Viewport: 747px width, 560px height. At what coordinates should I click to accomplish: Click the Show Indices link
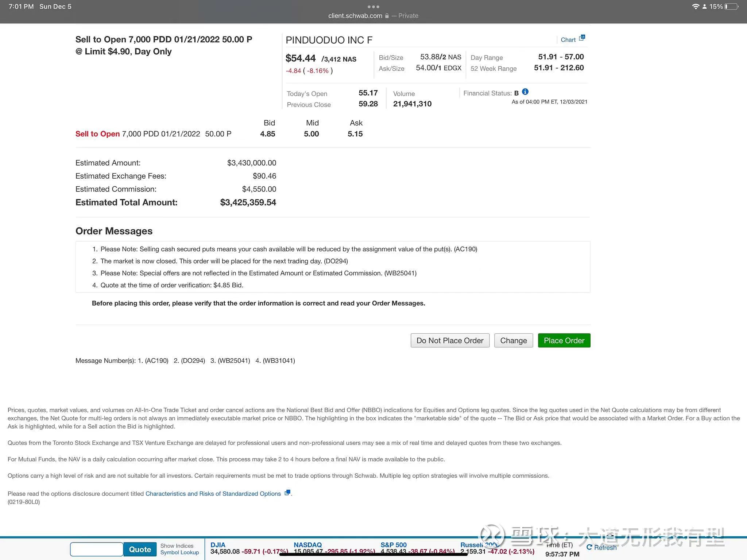pos(177,546)
